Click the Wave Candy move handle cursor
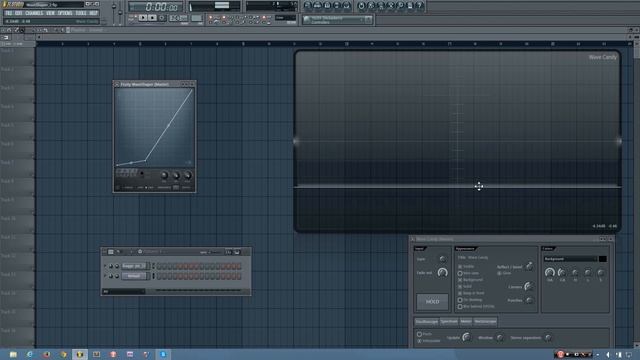640x360 pixels. pos(479,187)
